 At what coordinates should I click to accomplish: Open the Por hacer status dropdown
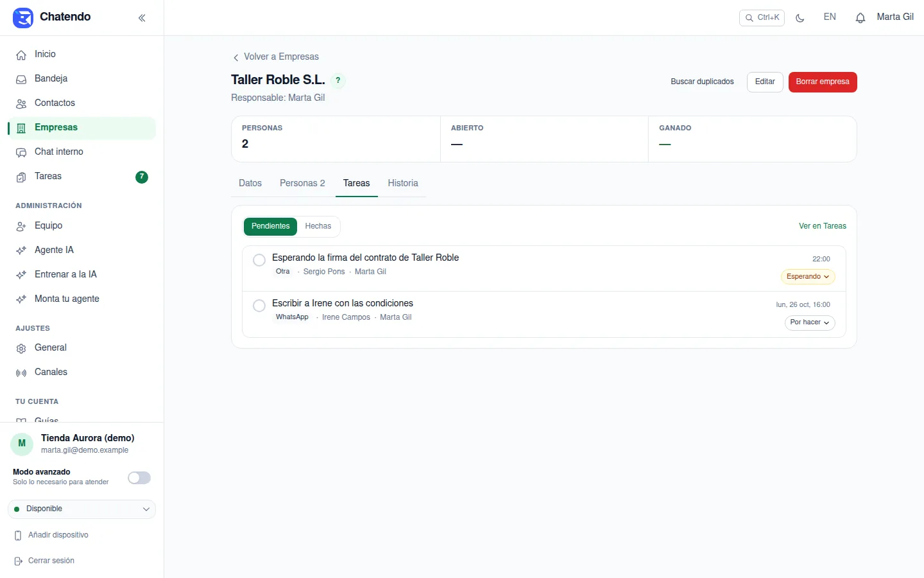pyautogui.click(x=810, y=322)
